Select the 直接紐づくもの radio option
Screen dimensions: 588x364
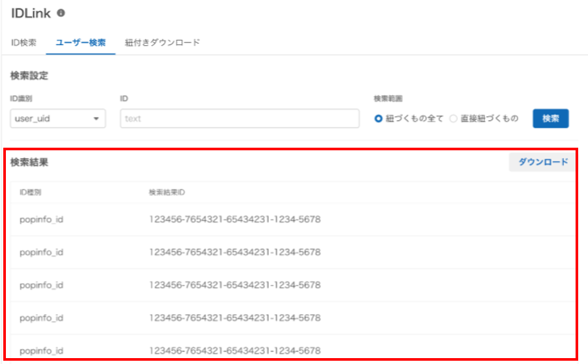point(453,118)
